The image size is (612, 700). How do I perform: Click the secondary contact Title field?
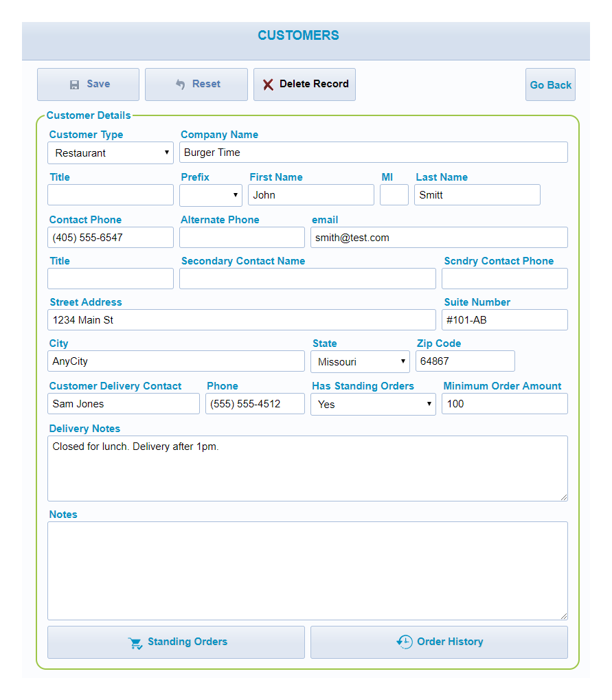tap(111, 279)
